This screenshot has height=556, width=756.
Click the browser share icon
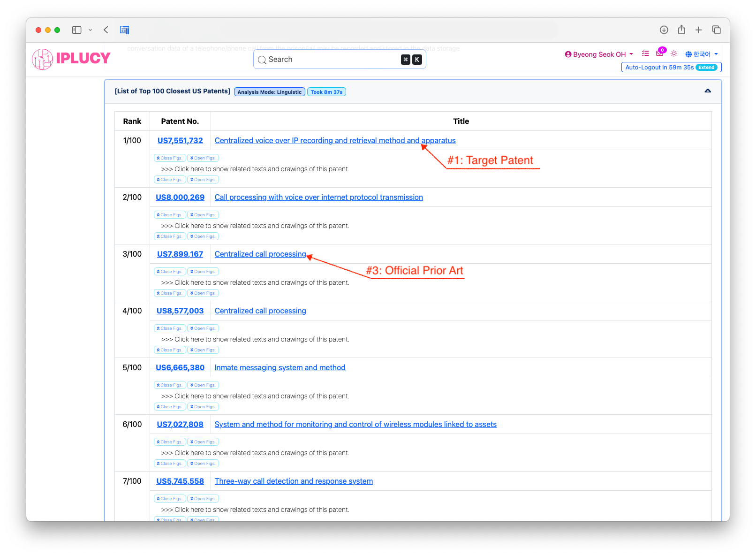pos(681,30)
